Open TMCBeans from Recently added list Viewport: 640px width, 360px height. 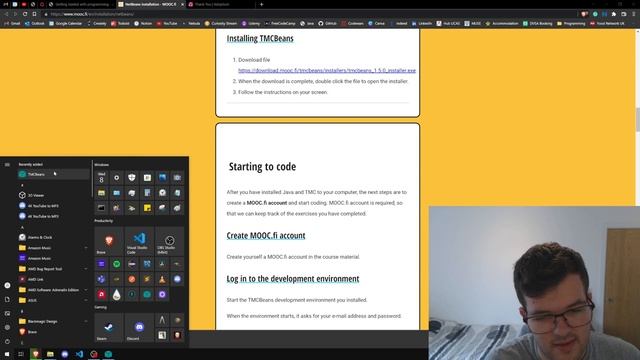click(x=53, y=174)
